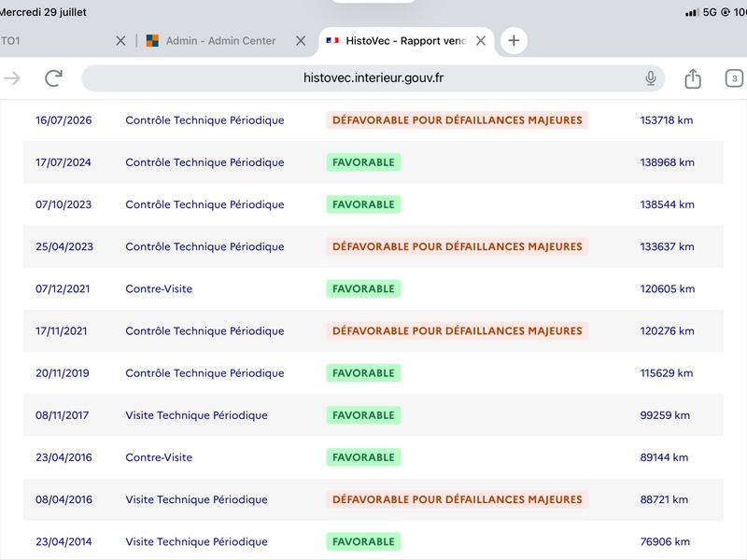Screen dimensions: 747x560
Task: Click the mileage 133637 km
Action: tap(667, 246)
